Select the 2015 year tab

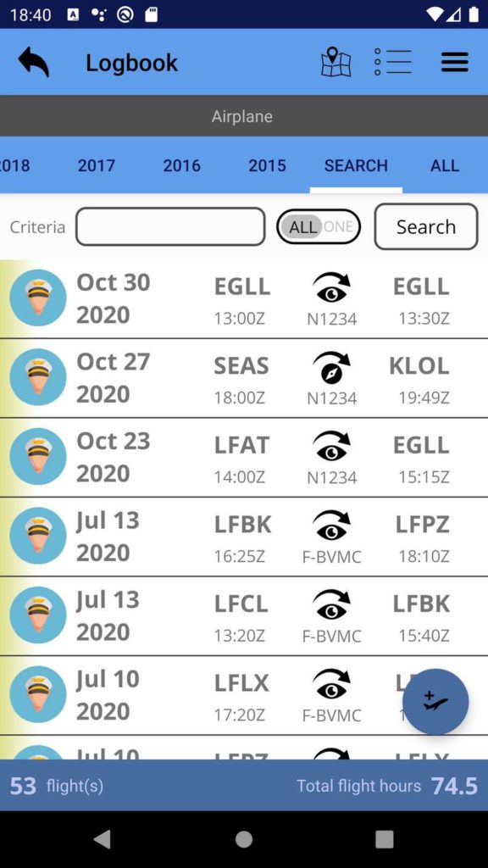tap(267, 165)
